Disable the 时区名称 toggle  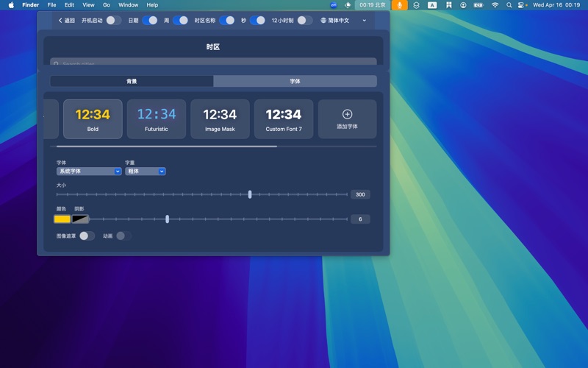point(227,21)
